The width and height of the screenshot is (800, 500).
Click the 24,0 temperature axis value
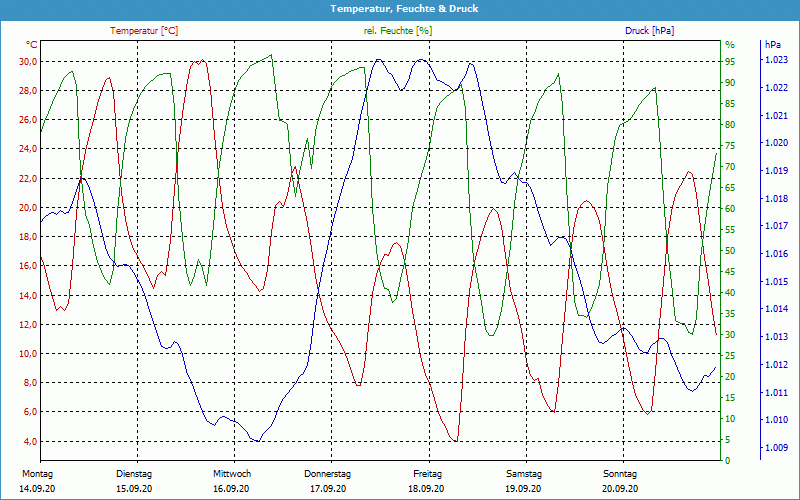pos(28,148)
